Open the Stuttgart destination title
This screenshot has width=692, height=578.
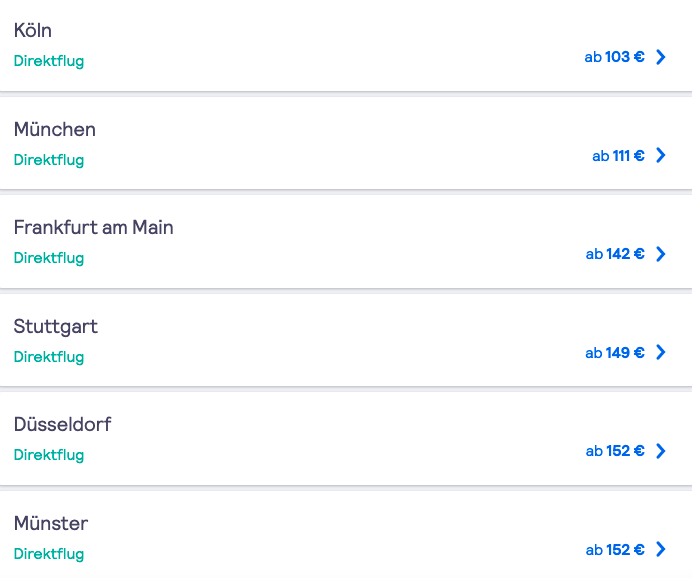[x=56, y=327]
